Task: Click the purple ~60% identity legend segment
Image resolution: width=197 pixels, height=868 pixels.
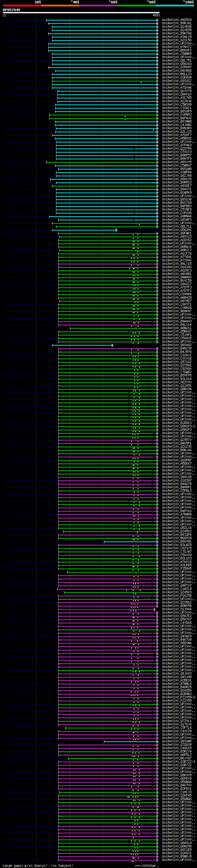Action: coord(99,6)
